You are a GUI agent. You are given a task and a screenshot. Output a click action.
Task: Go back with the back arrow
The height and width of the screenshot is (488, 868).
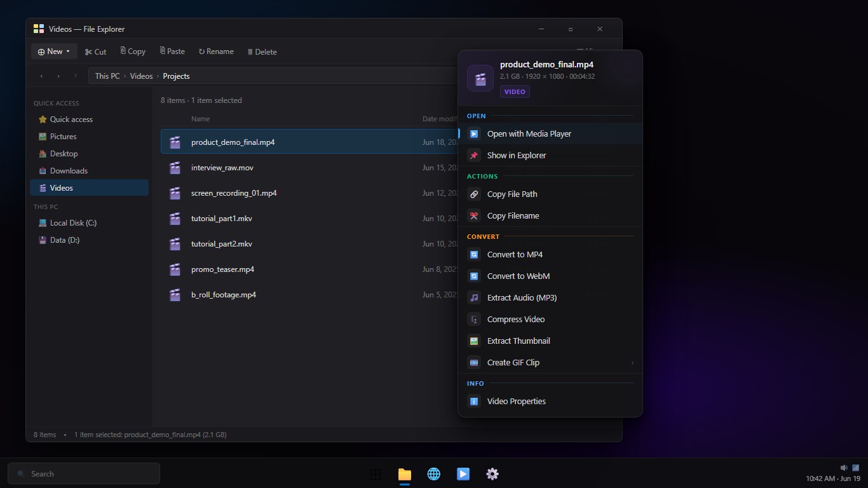(41, 76)
